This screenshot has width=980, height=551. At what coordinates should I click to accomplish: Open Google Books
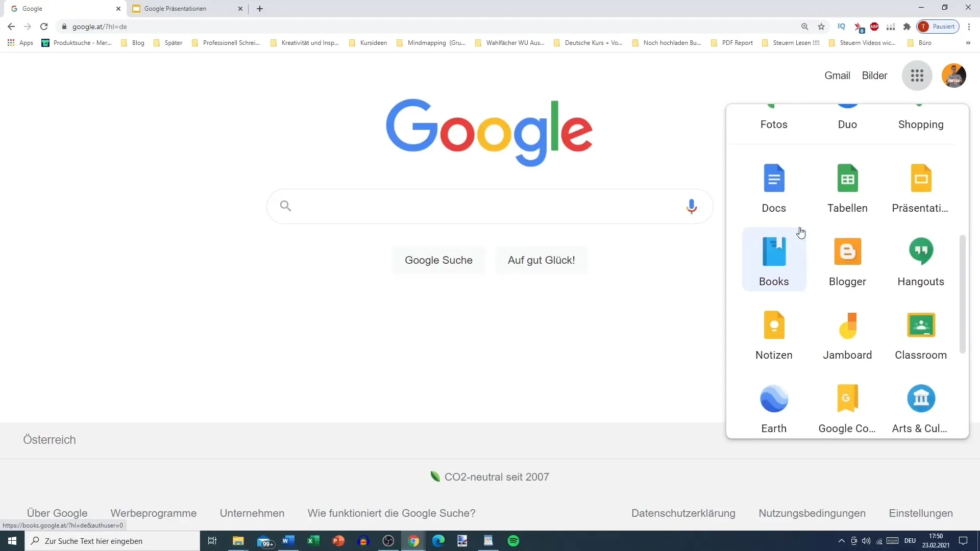[x=773, y=262]
